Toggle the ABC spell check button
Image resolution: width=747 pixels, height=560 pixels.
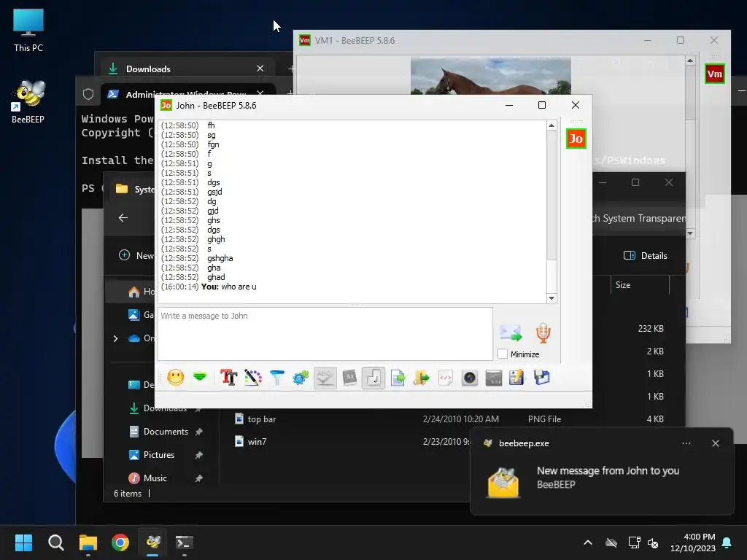325,378
